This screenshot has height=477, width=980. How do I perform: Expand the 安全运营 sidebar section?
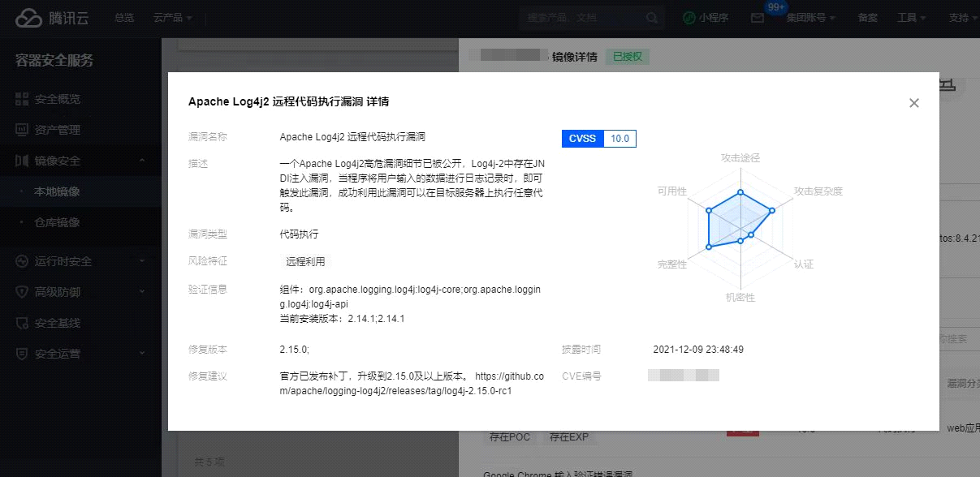tap(142, 354)
